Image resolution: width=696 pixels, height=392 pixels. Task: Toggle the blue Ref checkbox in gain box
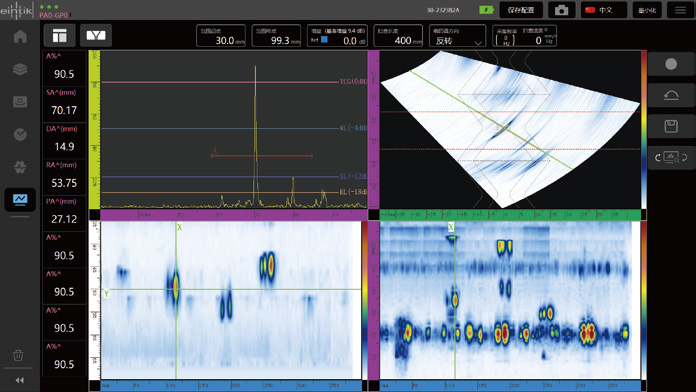[x=324, y=40]
